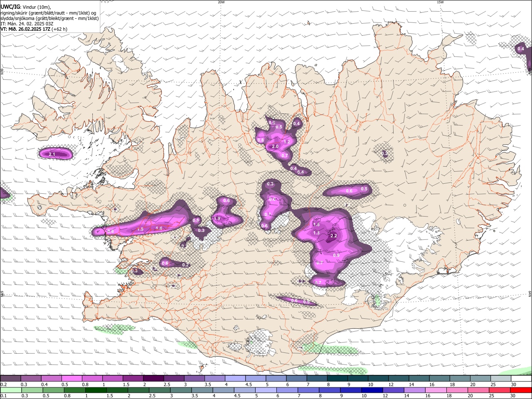Click the line 'slydda/snjókoma (grátt/bleikt/grænt - mm/1klst)'
The height and width of the screenshot is (399, 532).
pos(49,18)
